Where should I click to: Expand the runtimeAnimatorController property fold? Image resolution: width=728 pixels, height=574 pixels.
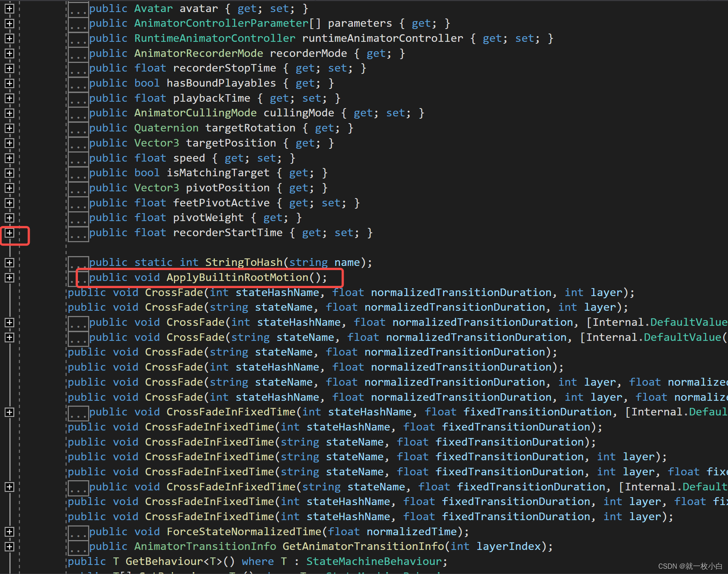9,38
